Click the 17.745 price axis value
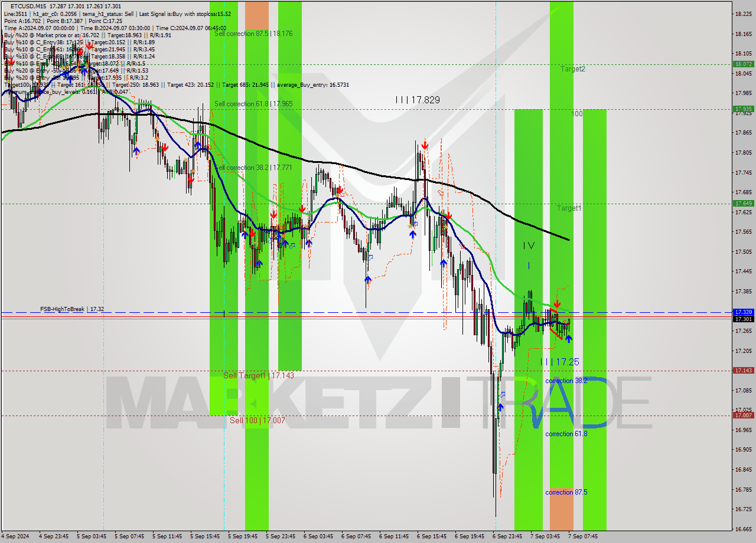This screenshot has height=543, width=756. point(743,172)
